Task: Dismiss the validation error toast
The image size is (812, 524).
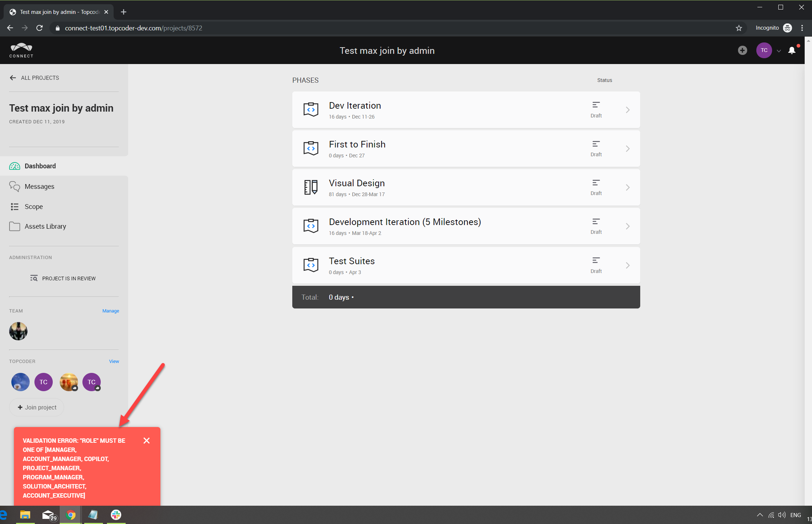Action: pyautogui.click(x=147, y=441)
